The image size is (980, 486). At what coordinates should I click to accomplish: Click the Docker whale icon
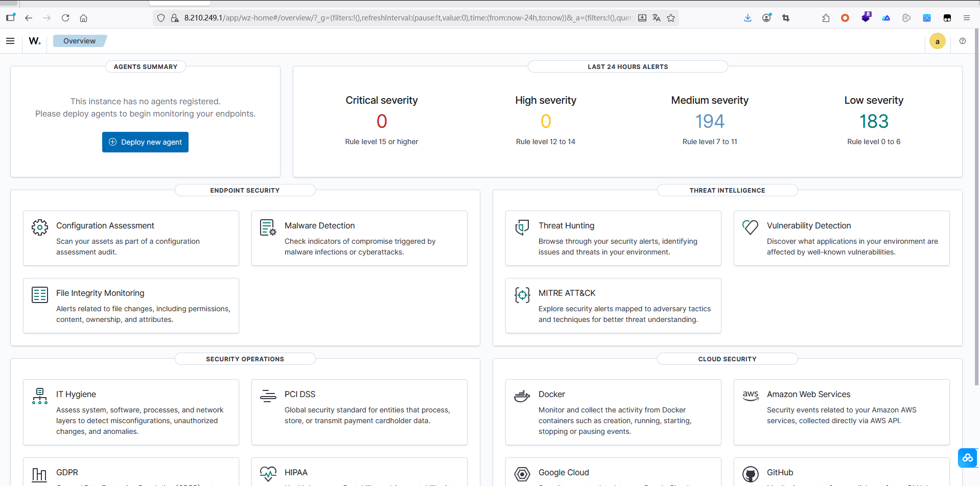[522, 396]
